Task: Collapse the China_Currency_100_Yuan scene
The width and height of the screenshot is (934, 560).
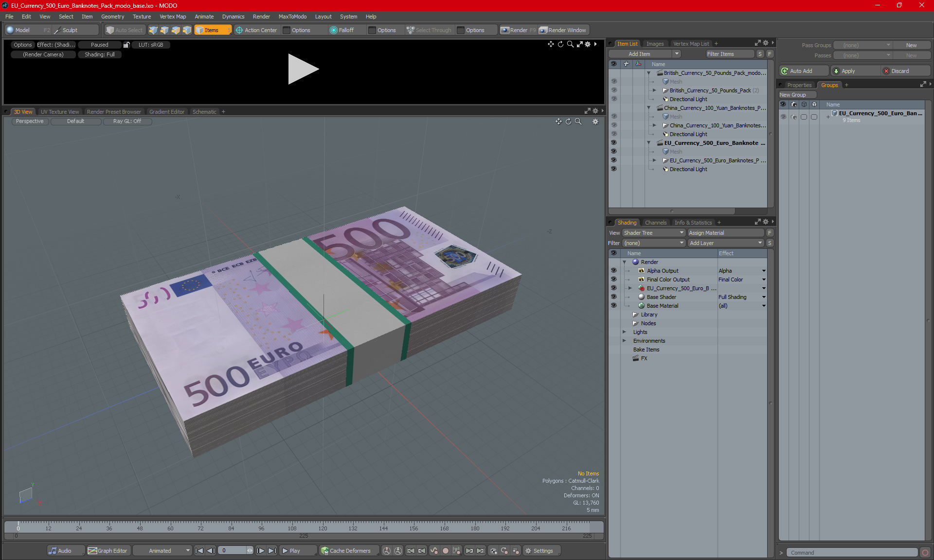Action: tap(648, 108)
